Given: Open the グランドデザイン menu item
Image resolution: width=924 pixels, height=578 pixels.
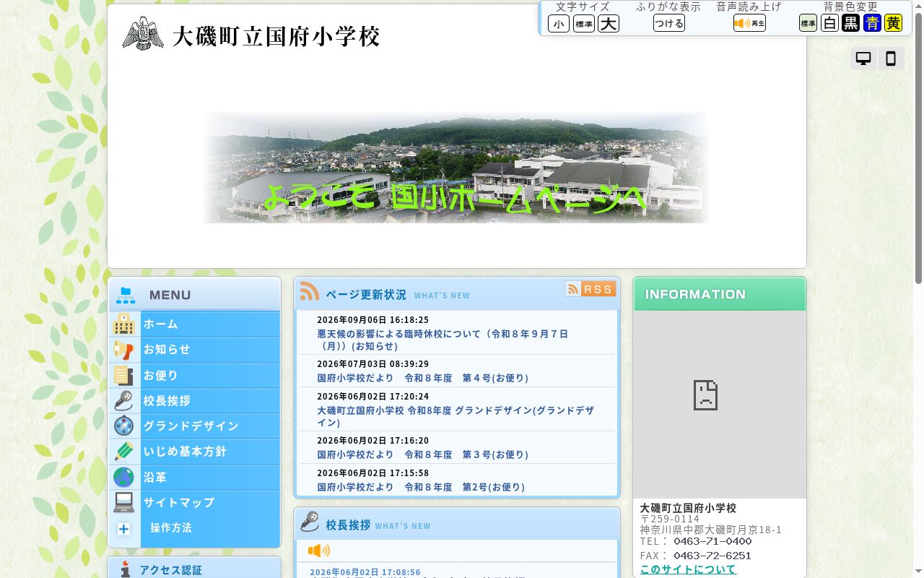Looking at the screenshot, I should click(195, 426).
